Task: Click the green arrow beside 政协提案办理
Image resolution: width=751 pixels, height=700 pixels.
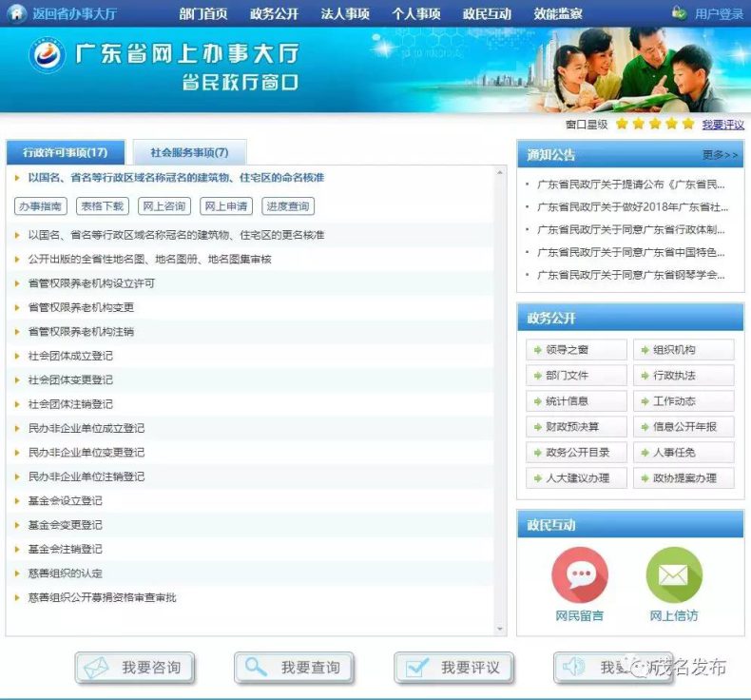Action: [x=645, y=478]
